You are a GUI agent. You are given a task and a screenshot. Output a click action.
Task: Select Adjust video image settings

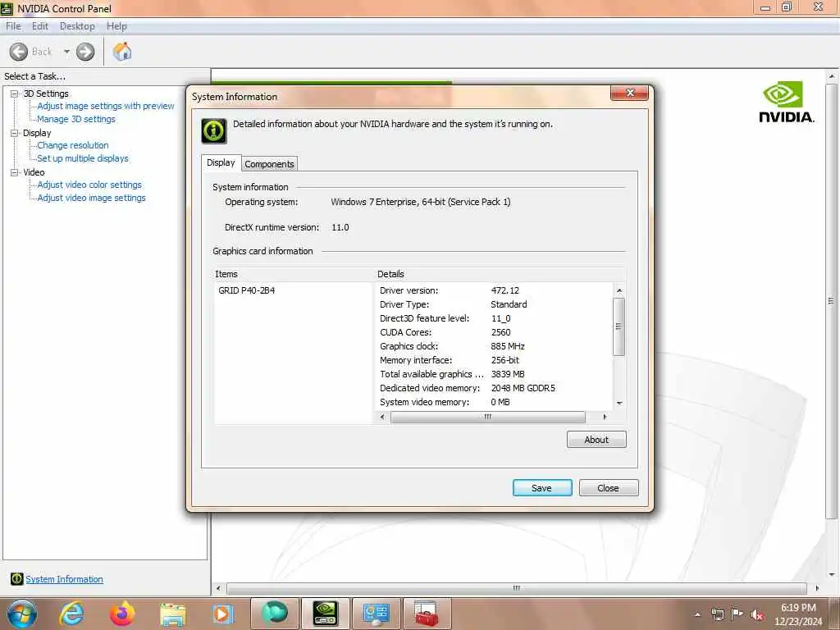click(91, 198)
